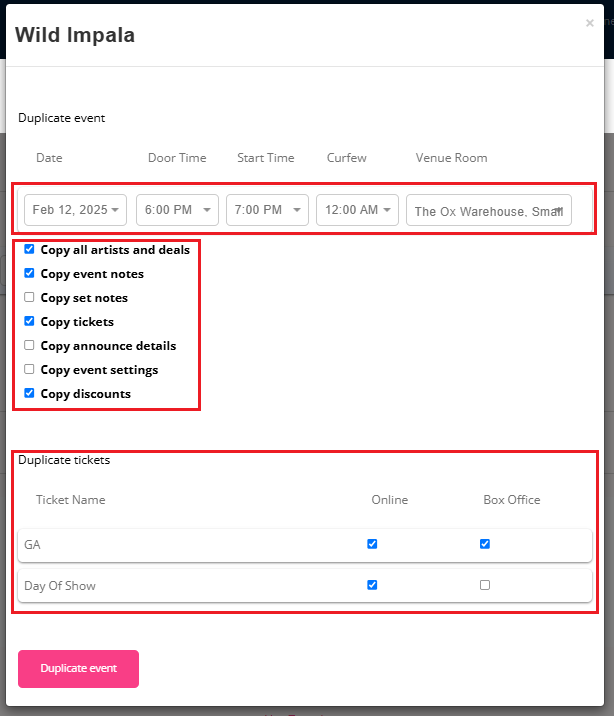Click the Copy announce details label
614x716 pixels.
108,346
